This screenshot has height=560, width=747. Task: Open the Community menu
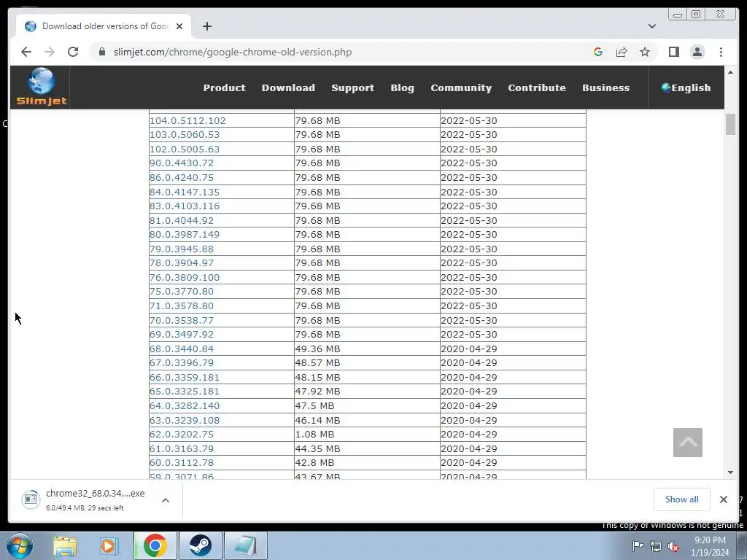point(461,87)
